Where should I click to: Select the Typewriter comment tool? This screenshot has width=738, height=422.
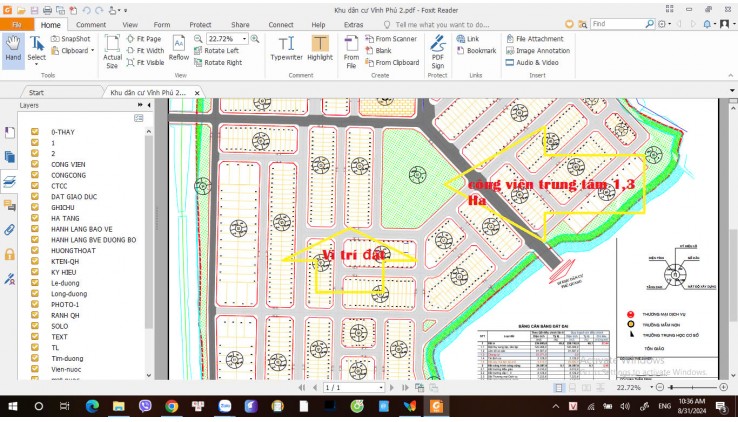pyautogui.click(x=286, y=48)
